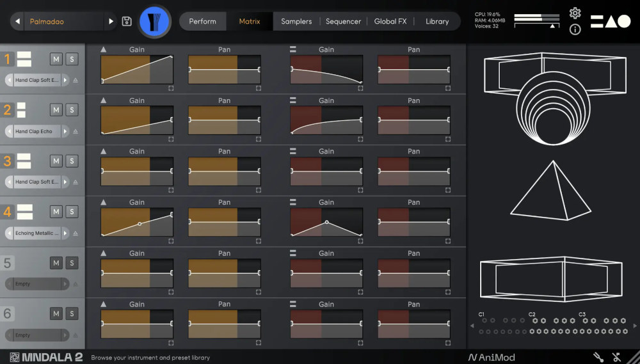
Task: Click the expand icon under row 1 Gain
Action: [171, 88]
